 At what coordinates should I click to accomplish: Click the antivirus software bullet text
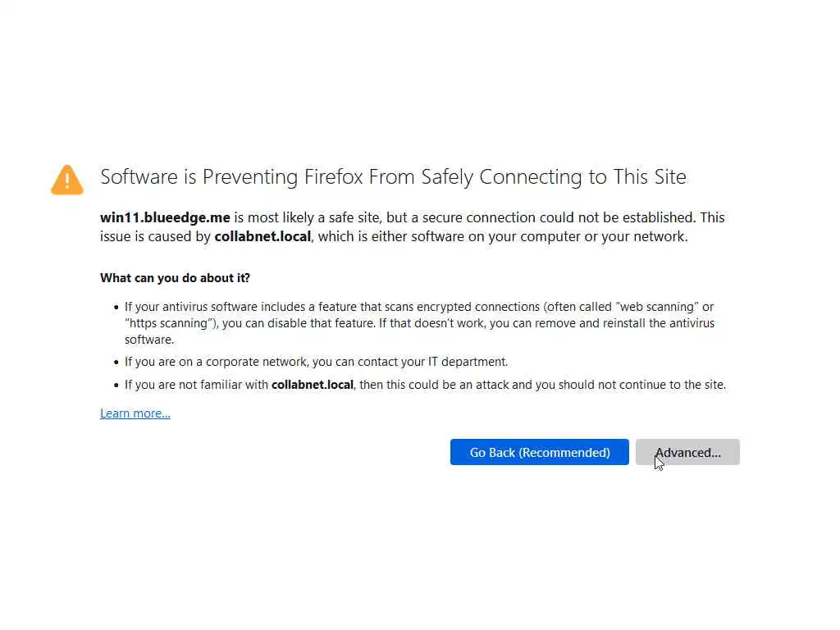328,307
